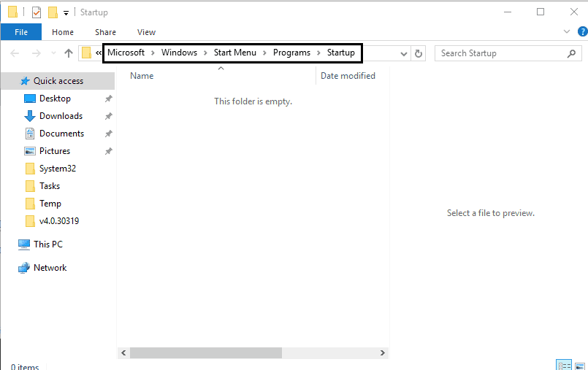Open Downloads in Quick access
The image size is (588, 370).
[x=61, y=116]
